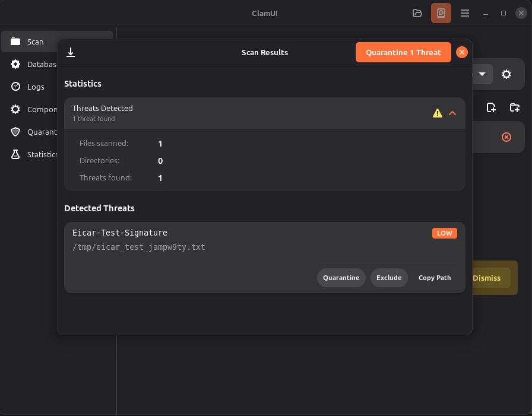Select the Quarantine shield icon in sidebar
Image resolution: width=532 pixels, height=416 pixels.
(15, 132)
